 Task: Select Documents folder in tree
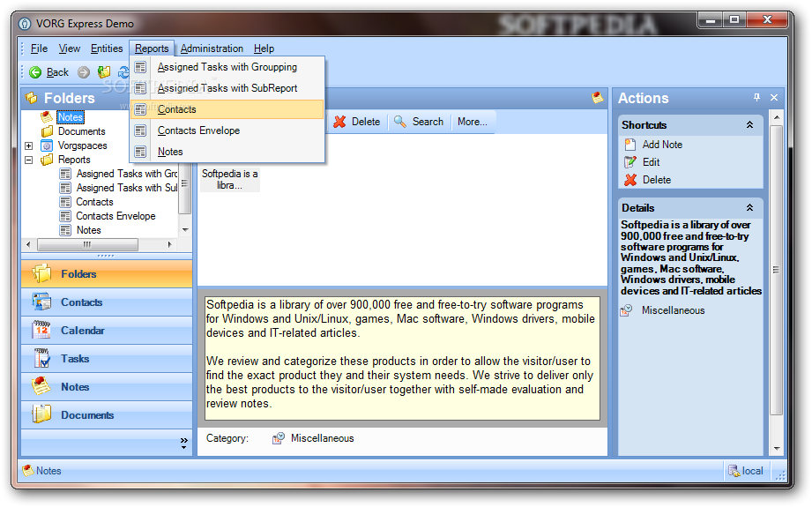pyautogui.click(x=81, y=131)
